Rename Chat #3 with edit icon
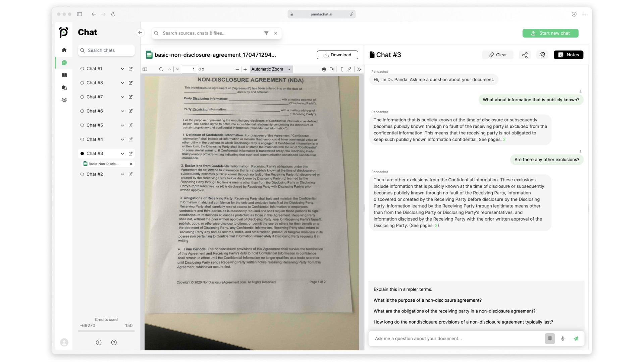 (131, 154)
